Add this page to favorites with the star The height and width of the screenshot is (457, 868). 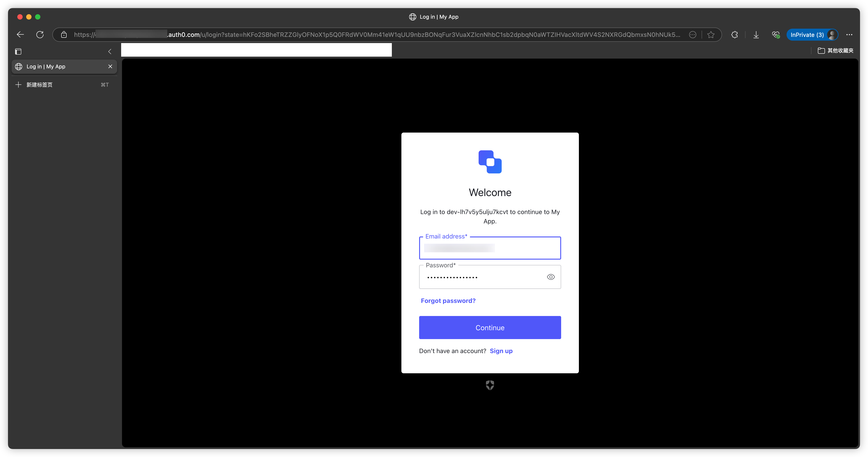[x=711, y=35]
